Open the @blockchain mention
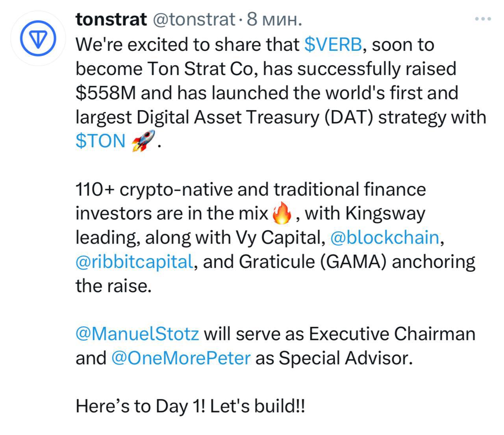This screenshot has height=435, width=504. [x=385, y=238]
